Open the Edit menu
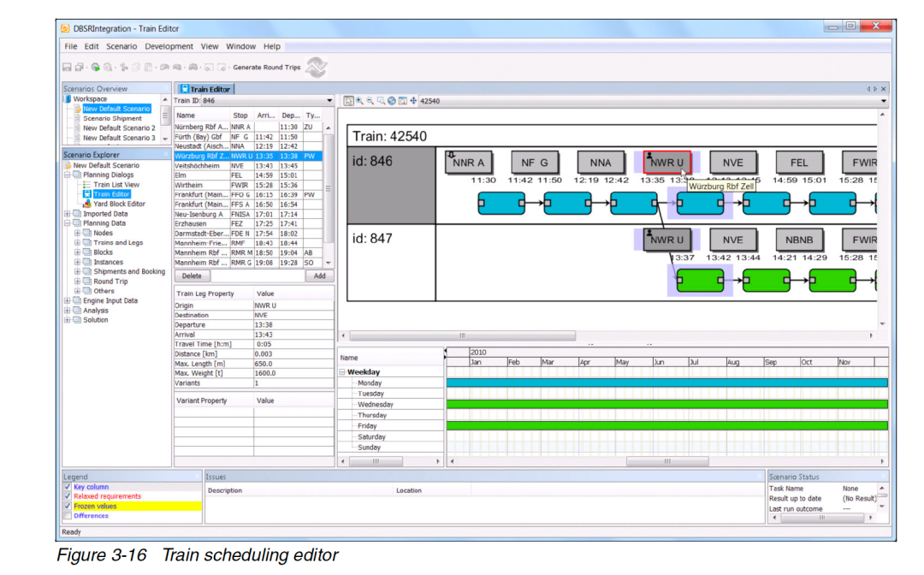This screenshot has height=575, width=924. 92,46
